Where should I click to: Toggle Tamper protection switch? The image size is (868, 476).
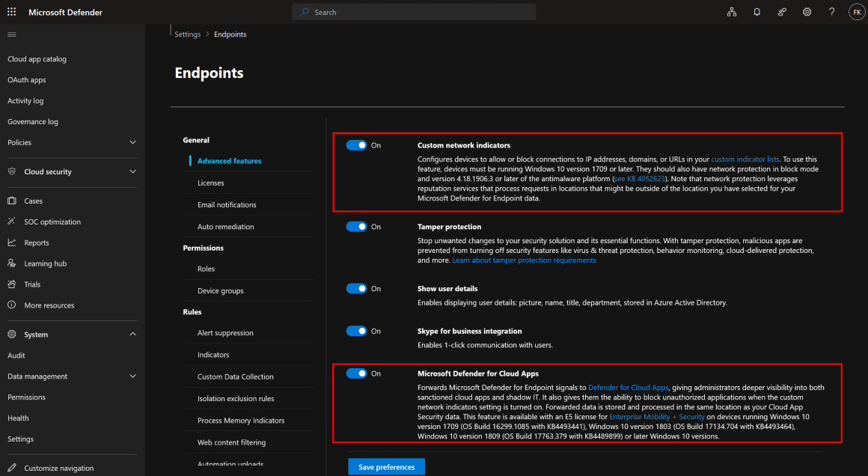[356, 226]
